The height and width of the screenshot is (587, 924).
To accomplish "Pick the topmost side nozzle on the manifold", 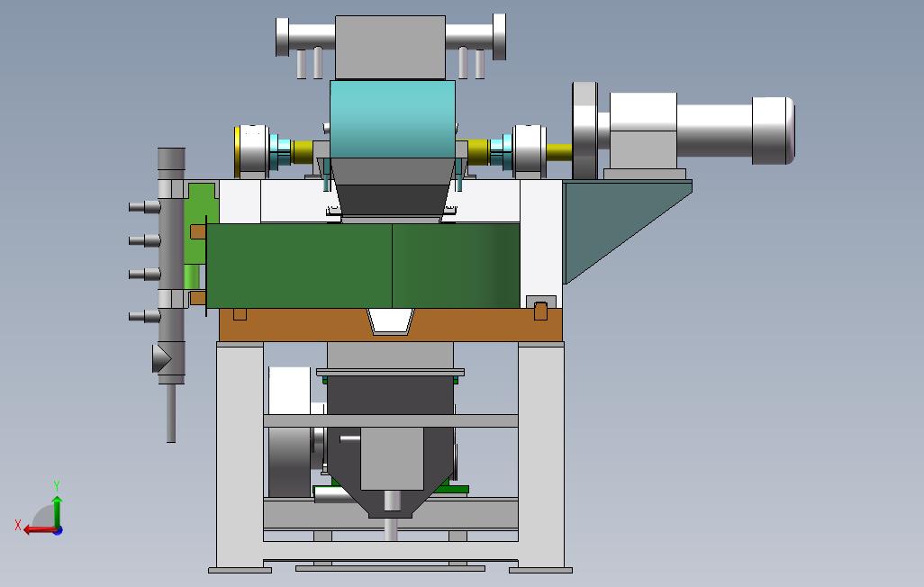I will (144, 207).
